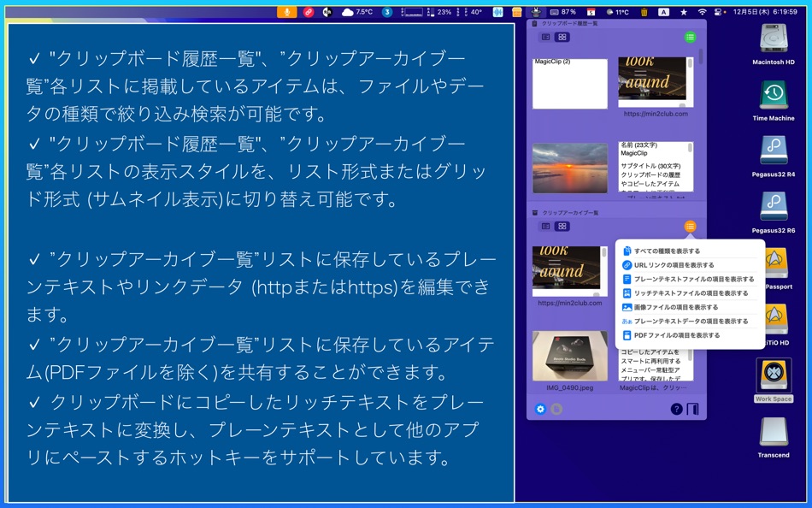812x508 pixels.
Task: Switch clip archive list to list view
Action: pyautogui.click(x=546, y=226)
